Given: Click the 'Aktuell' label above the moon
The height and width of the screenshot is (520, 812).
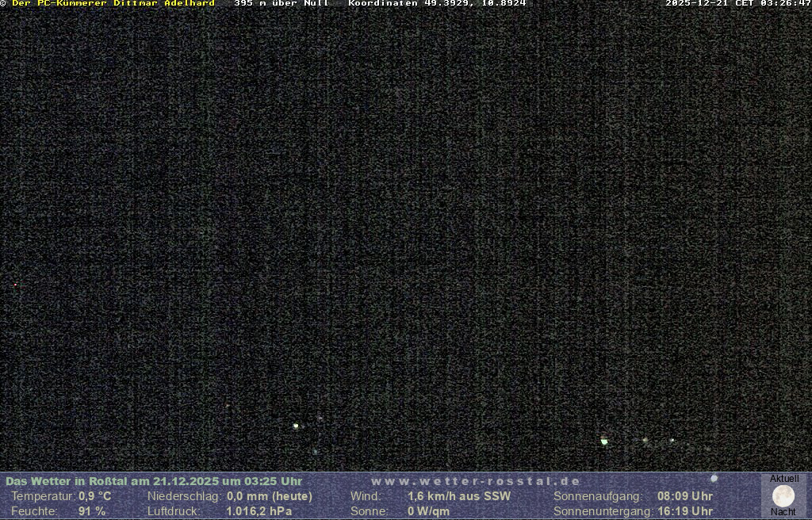Looking at the screenshot, I should point(784,479).
